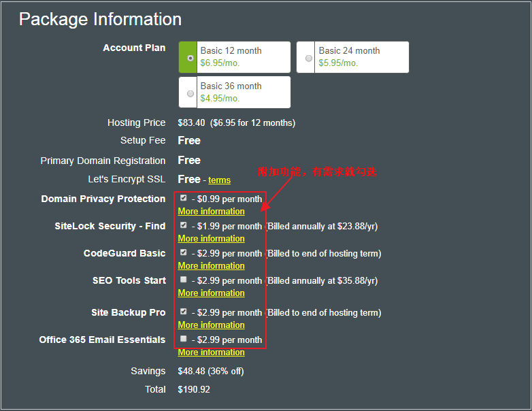
Task: Open More information under SEO Tools Start
Action: (x=211, y=293)
